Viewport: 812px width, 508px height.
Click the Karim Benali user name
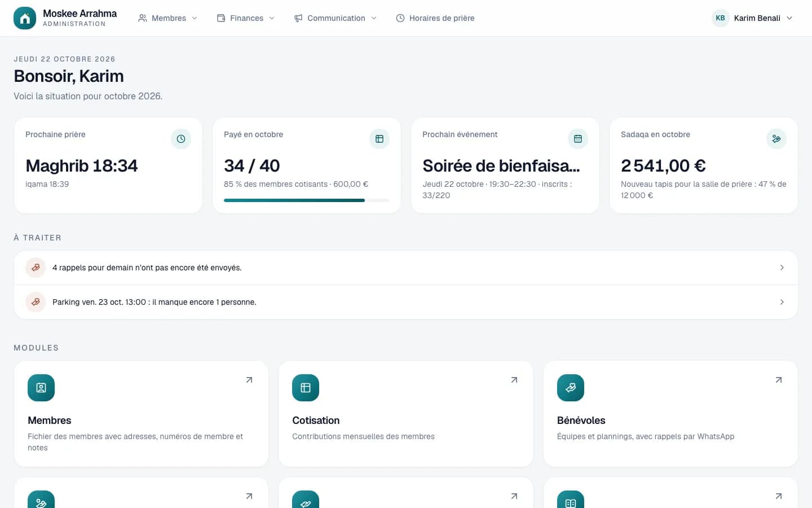click(x=757, y=18)
